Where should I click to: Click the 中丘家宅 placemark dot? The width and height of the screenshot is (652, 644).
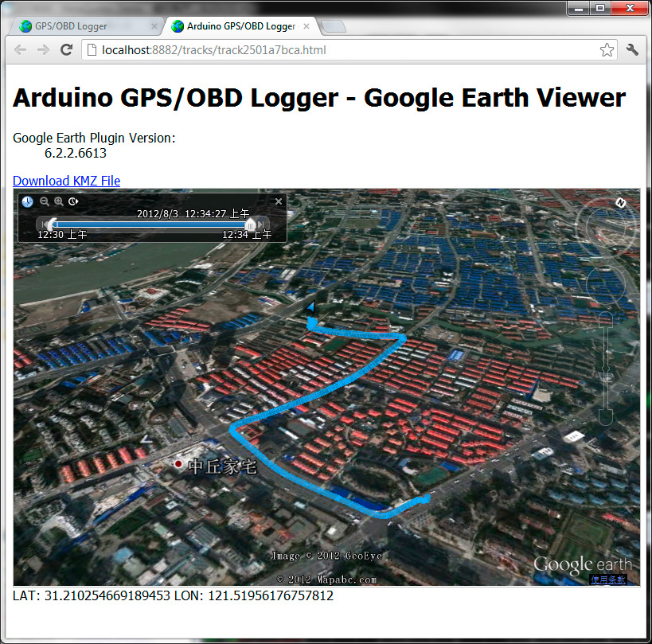click(x=178, y=463)
